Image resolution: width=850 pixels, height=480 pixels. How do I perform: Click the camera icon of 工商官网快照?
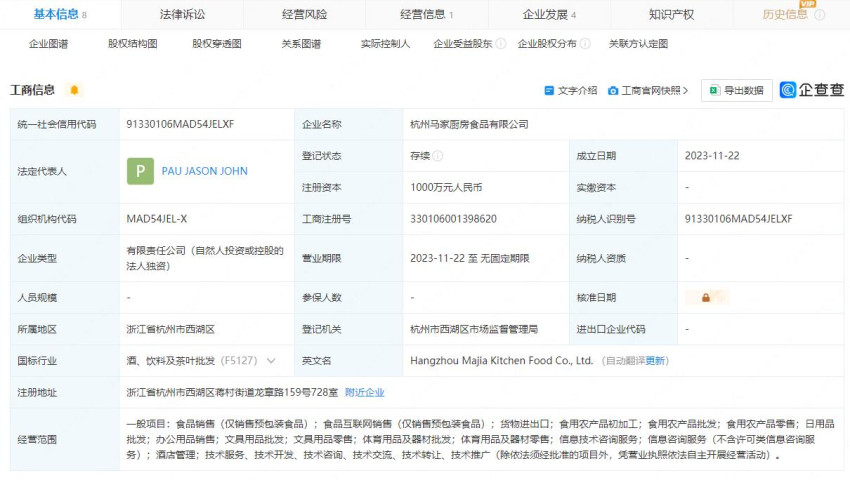[613, 91]
